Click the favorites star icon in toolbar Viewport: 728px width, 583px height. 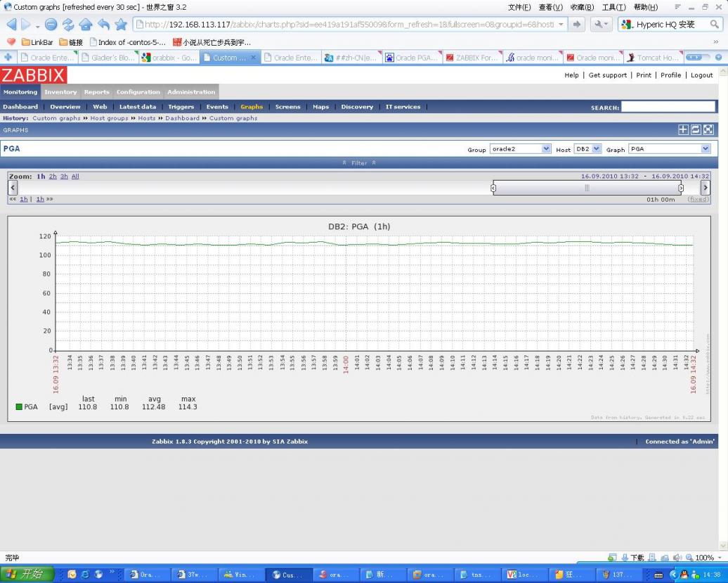(121, 25)
